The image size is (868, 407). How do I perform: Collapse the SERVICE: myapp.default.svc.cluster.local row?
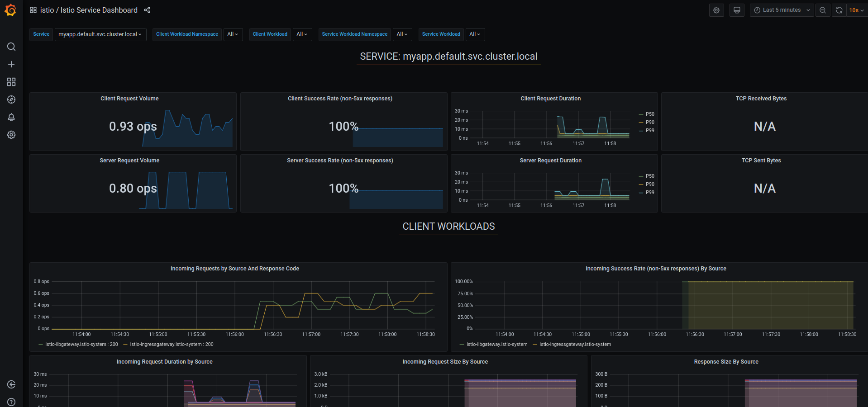448,57
